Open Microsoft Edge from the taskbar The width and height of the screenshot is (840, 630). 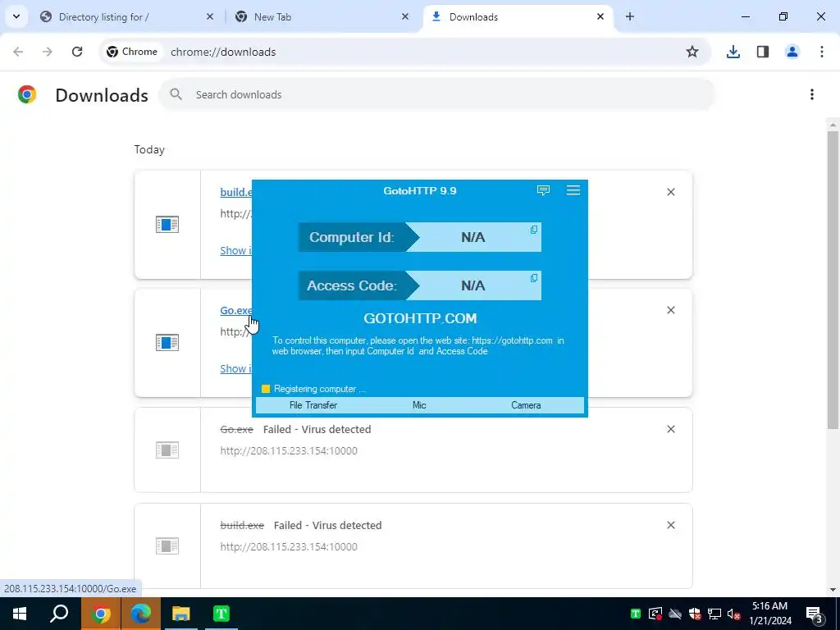141,614
